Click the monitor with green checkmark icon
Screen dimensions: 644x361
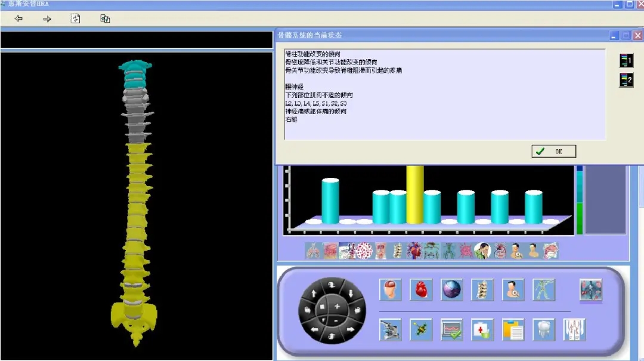(x=451, y=329)
